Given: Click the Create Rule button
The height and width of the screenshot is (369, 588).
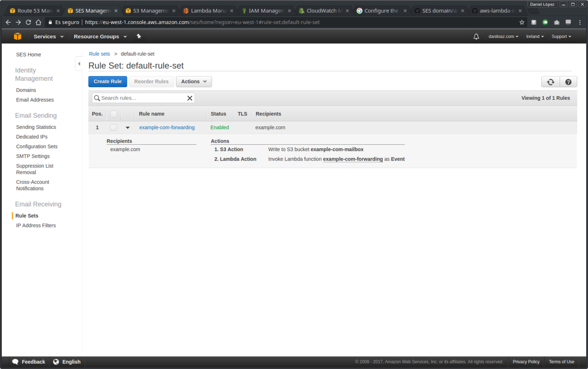Looking at the screenshot, I should [108, 81].
